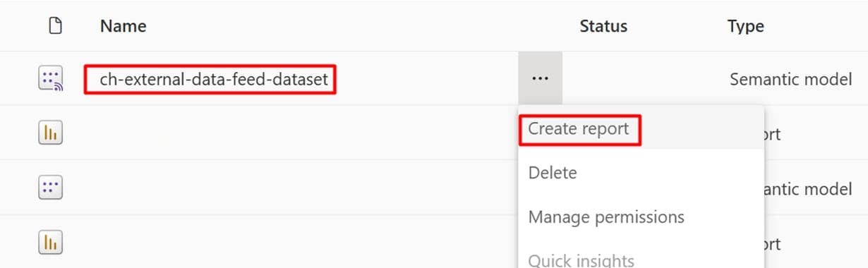868x268 pixels.
Task: Click the truncated report type text beside Quick insights
Action: [x=773, y=244]
